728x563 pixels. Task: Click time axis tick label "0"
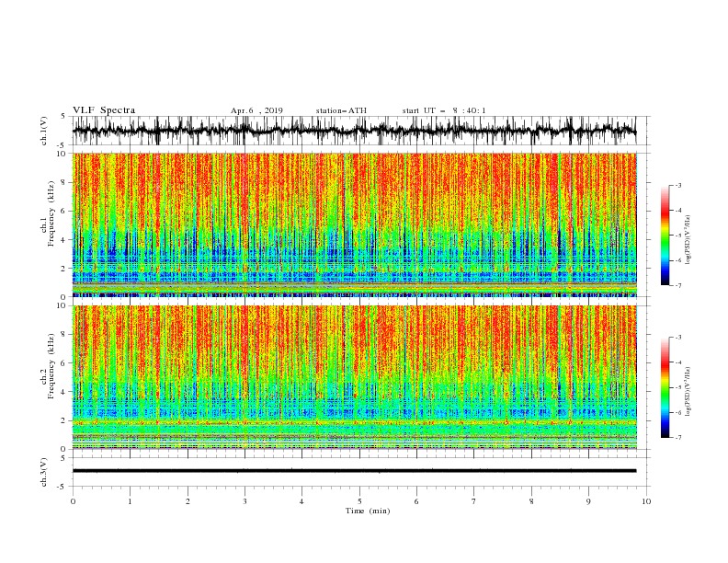coord(73,501)
